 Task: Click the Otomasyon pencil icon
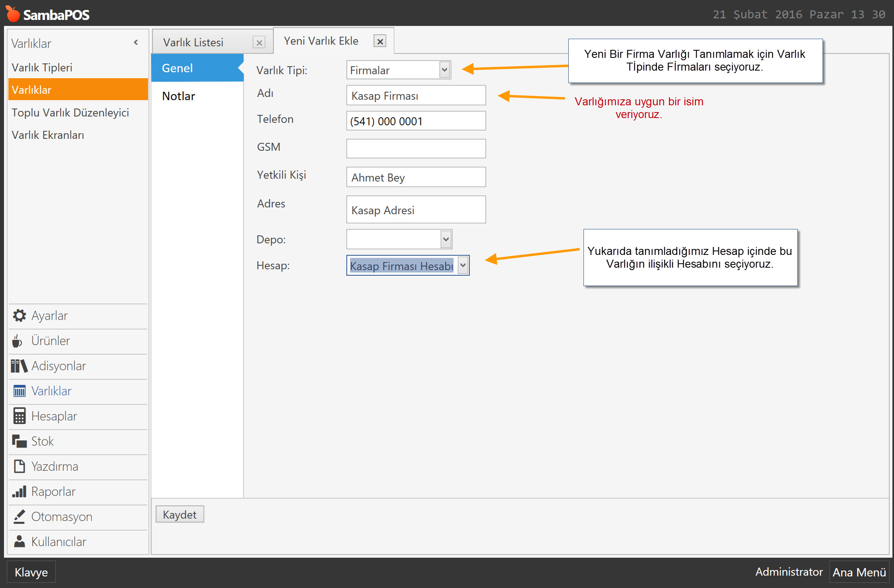[19, 517]
